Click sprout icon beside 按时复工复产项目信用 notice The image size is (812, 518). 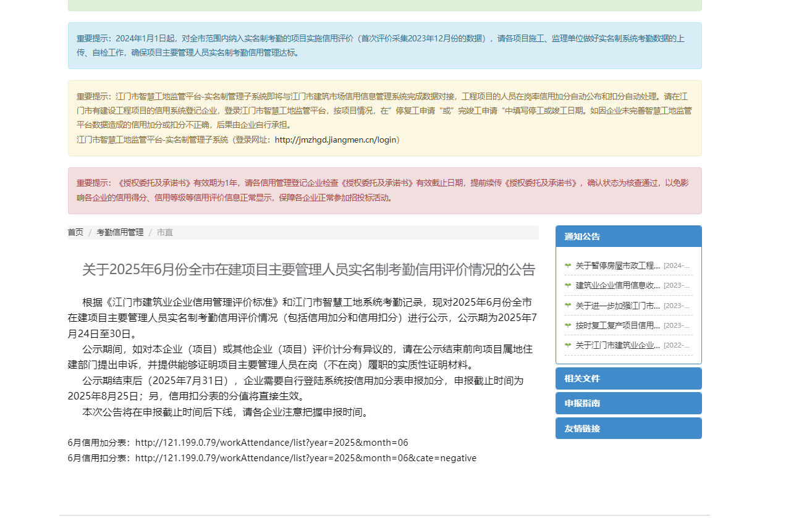tap(567, 325)
